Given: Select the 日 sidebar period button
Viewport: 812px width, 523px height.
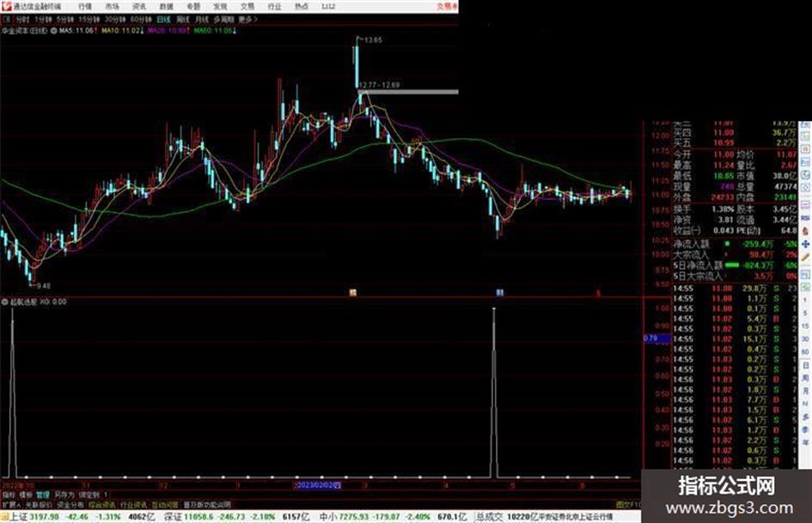Looking at the screenshot, I should 805,365.
